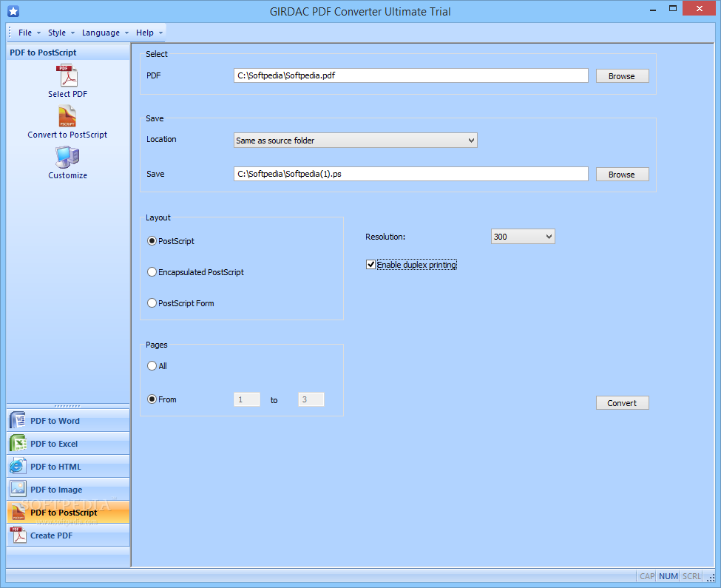Click the Convert to PostScript label
The width and height of the screenshot is (721, 588).
[67, 135]
